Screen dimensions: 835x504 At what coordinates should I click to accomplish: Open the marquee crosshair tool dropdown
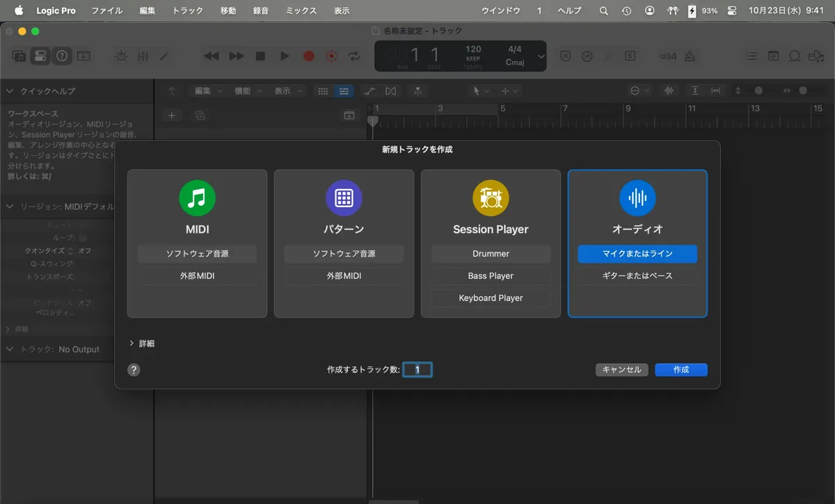click(509, 91)
